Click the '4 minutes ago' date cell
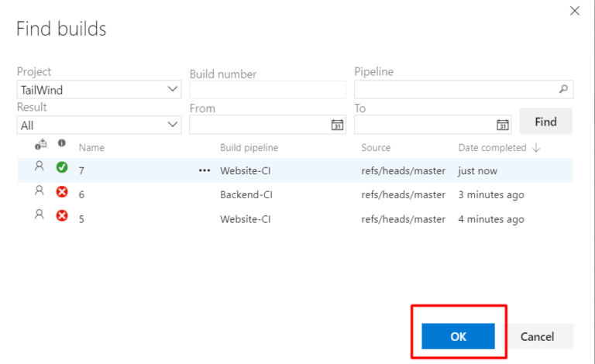595x364 pixels. (x=491, y=219)
